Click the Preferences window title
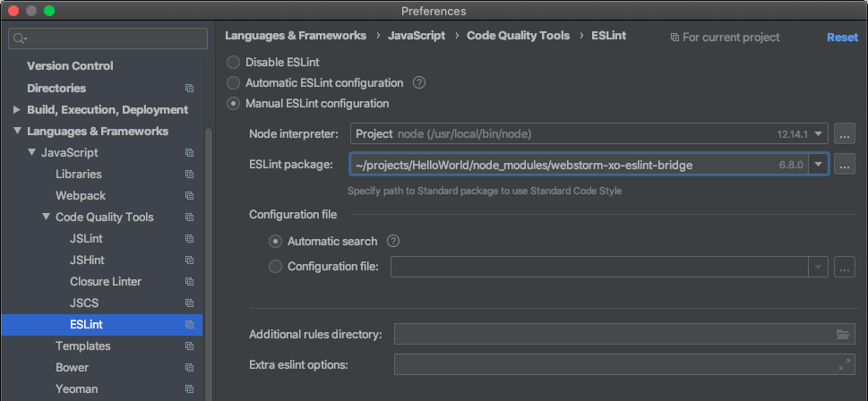 pyautogui.click(x=434, y=11)
